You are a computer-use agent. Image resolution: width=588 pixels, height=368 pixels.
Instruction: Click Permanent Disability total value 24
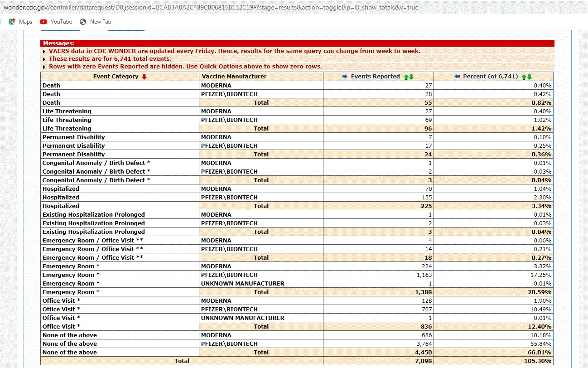(x=428, y=154)
